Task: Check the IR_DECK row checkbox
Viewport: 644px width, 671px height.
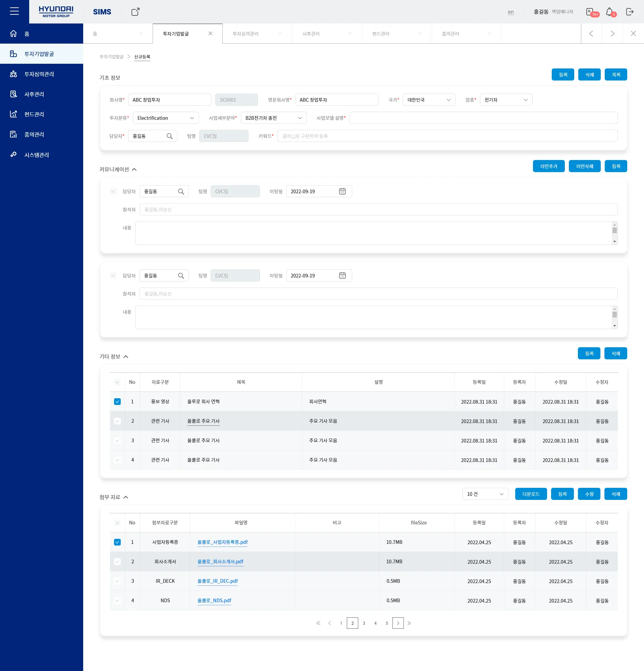Action: click(117, 581)
